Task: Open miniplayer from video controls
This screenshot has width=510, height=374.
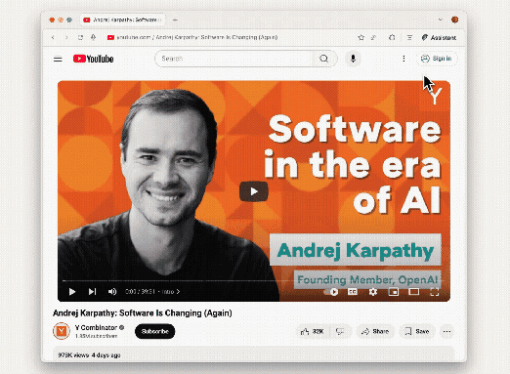Action: (394, 292)
